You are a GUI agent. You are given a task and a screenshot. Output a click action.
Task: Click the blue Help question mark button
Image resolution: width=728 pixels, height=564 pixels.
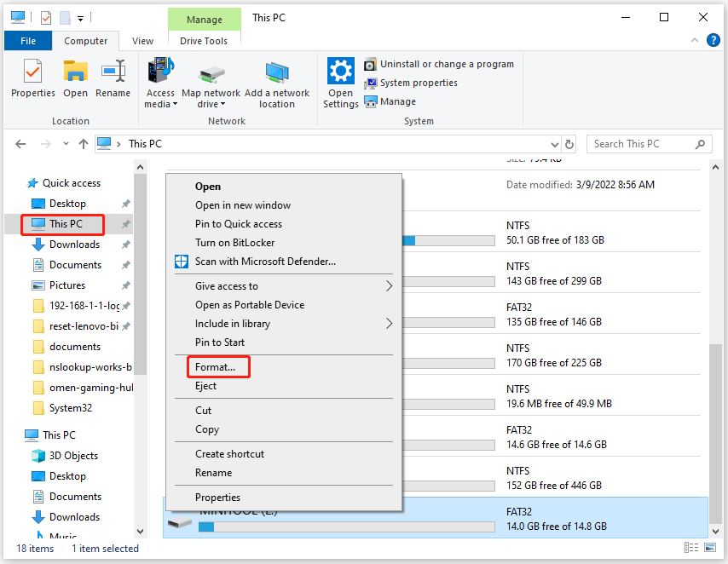[714, 40]
